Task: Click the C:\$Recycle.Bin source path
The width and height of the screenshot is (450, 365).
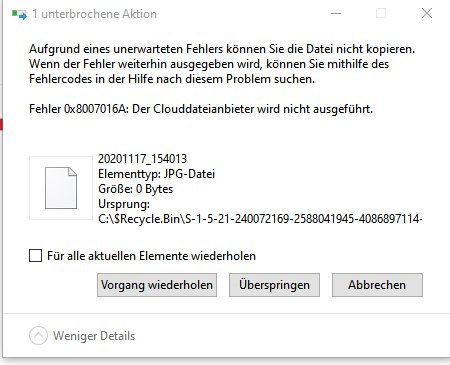Action: point(260,219)
